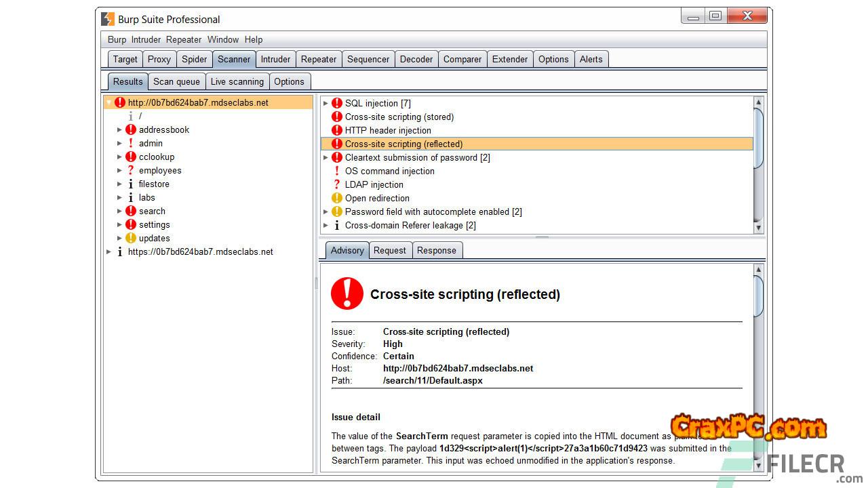Viewport: 868px width, 488px height.
Task: Click the Burp Suite logo icon in title bar
Action: (x=107, y=19)
